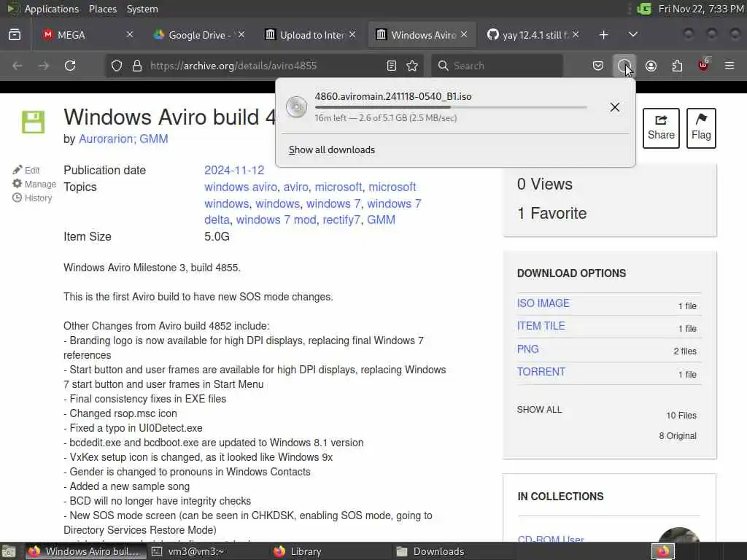Click the ITEM TILE download option
The image size is (747, 560).
point(541,326)
